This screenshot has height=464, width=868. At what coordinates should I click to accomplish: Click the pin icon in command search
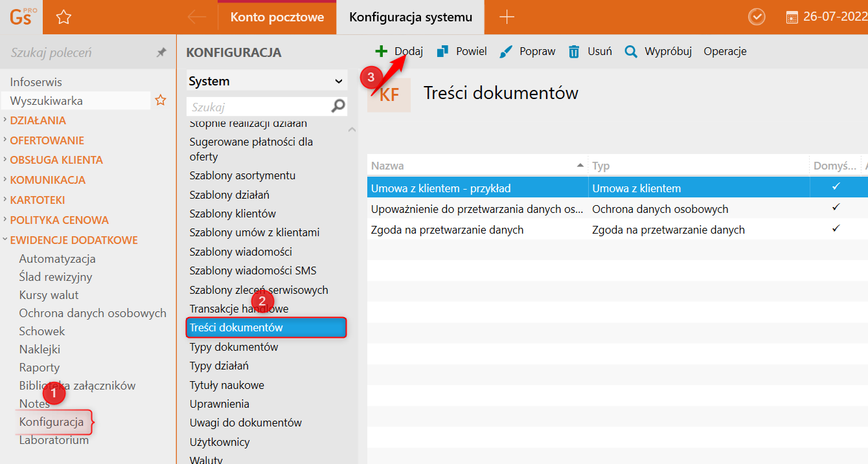point(161,52)
